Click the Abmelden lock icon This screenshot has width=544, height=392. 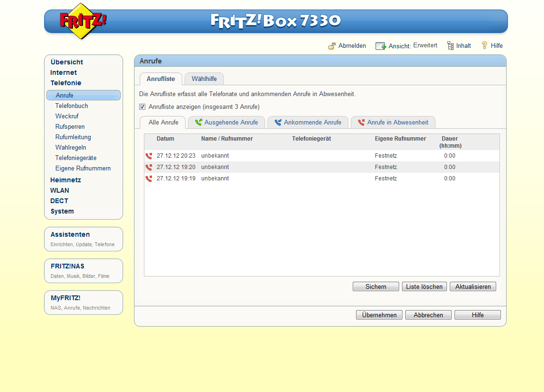point(332,46)
